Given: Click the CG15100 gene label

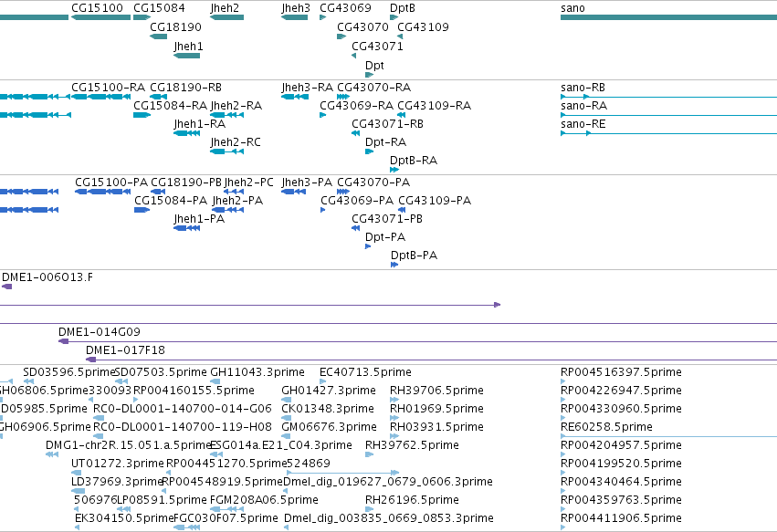Looking at the screenshot, I should tap(97, 8).
